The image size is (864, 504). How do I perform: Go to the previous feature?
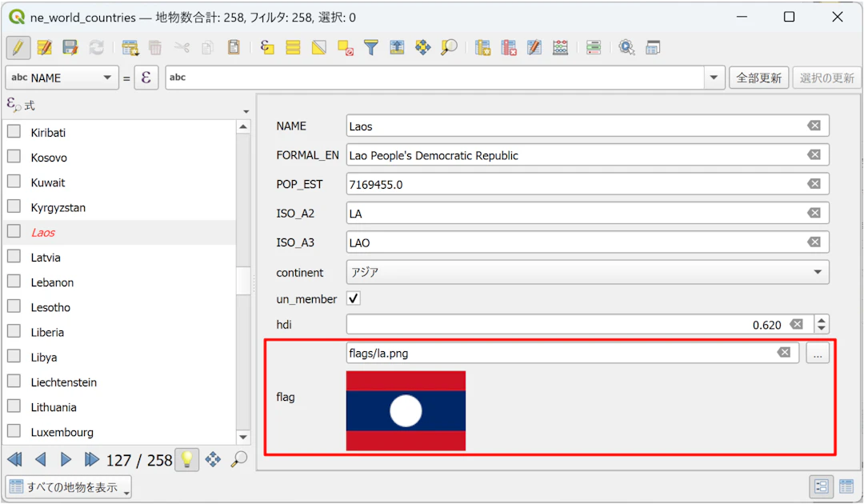click(40, 459)
